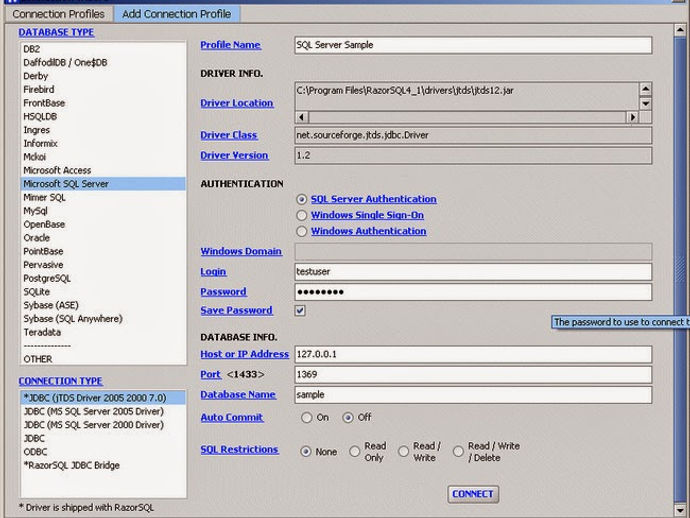Click the Profile Name text field
The image size is (690, 518).
point(473,45)
